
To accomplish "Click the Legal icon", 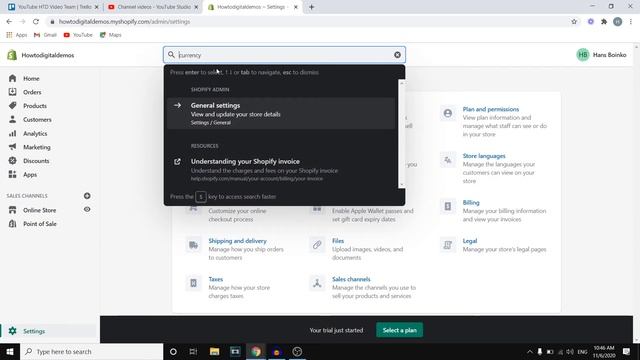I will 448,245.
